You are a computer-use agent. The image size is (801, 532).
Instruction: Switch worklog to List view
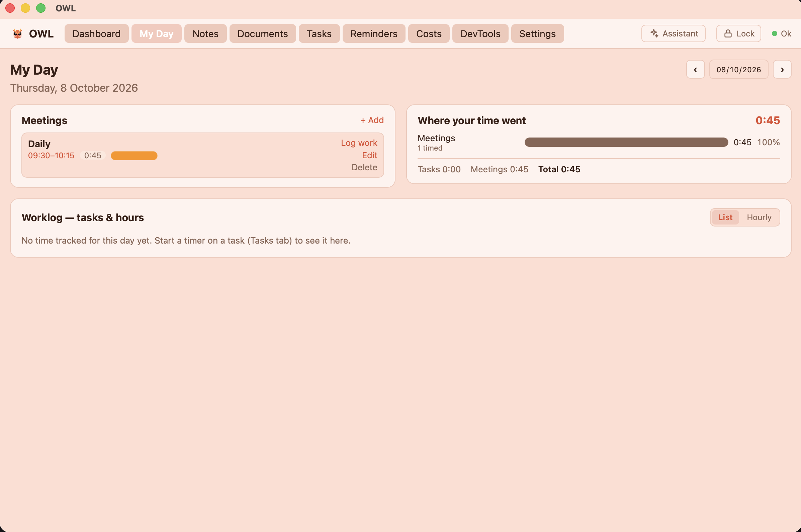coord(725,217)
